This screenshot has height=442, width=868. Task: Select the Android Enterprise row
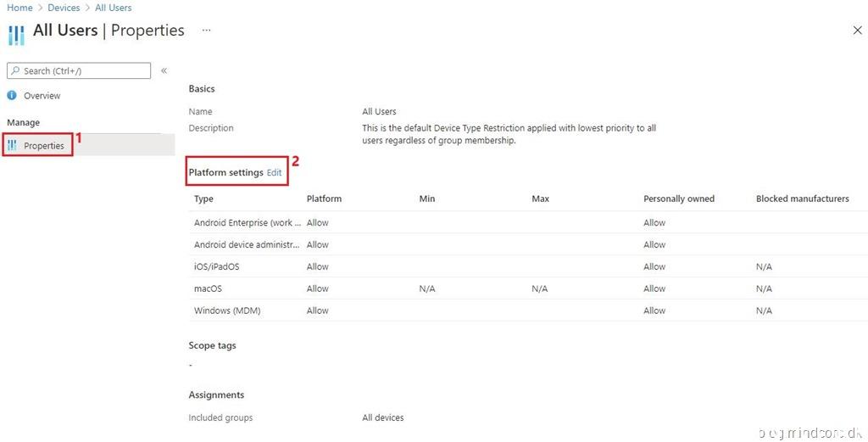pyautogui.click(x=246, y=222)
